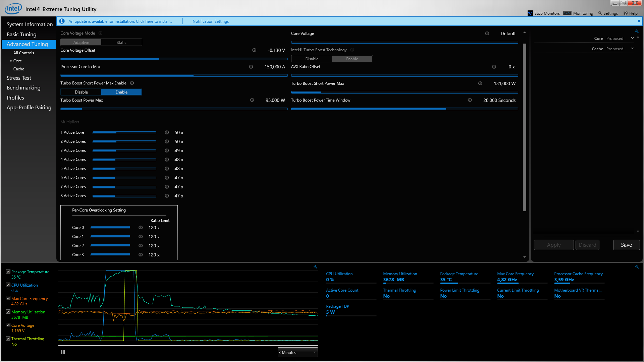Show info for Turbo Boost Power Time Window
644x362 pixels.
coord(470,100)
